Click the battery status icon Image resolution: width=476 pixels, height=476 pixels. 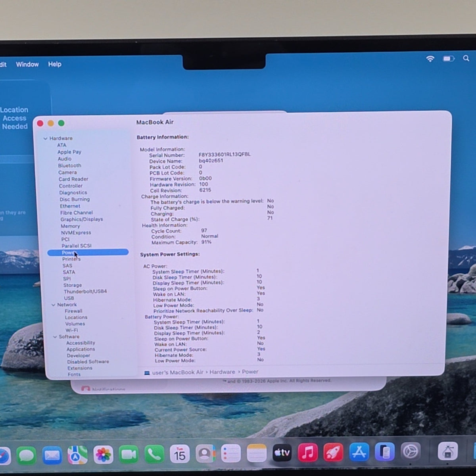point(449,59)
